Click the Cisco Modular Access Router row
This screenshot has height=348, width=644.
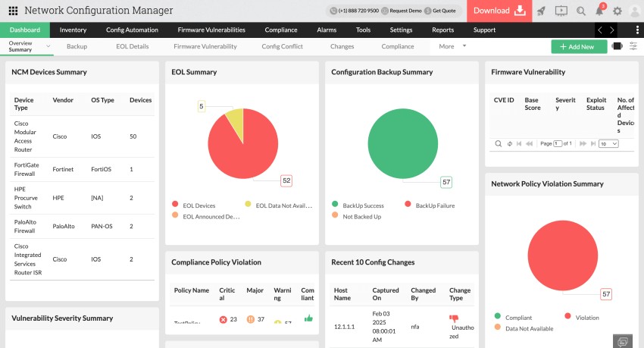pos(82,136)
